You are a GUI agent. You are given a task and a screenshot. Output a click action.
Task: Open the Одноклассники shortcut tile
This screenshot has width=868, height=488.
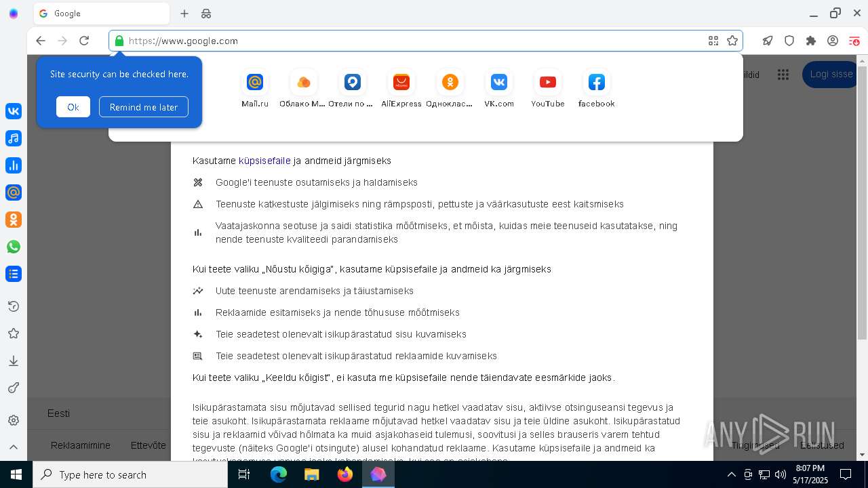[x=450, y=89]
